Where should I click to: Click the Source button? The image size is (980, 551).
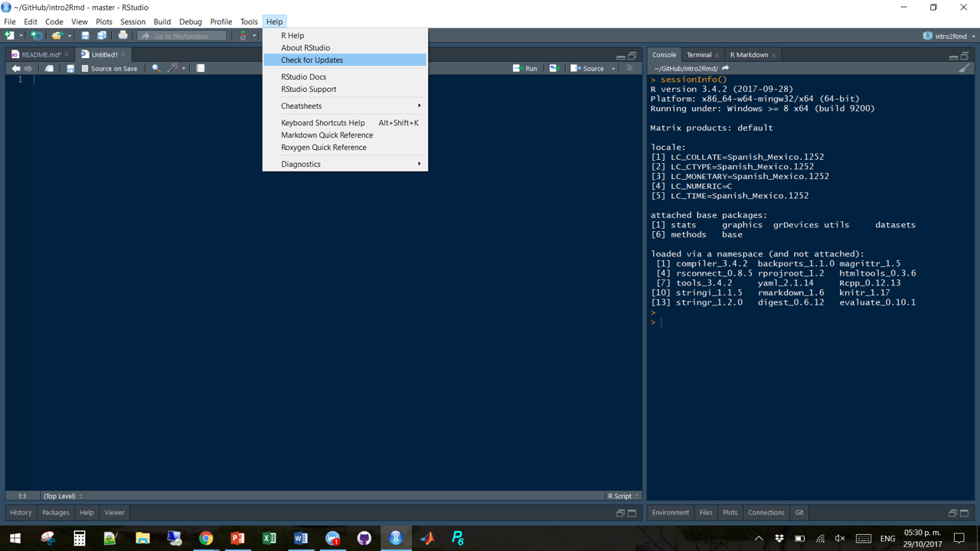point(587,69)
